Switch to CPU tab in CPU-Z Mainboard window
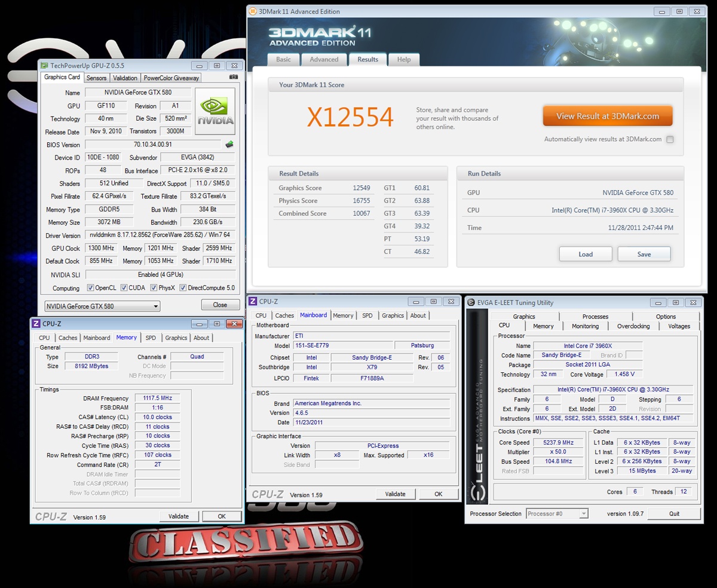Image resolution: width=717 pixels, height=588 pixels. [x=261, y=316]
